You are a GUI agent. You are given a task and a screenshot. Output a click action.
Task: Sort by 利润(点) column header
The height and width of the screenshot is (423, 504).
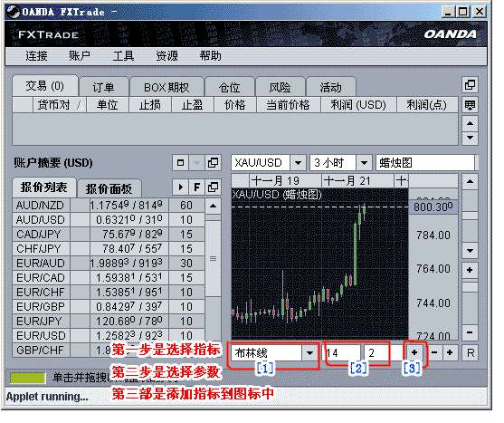pos(427,105)
